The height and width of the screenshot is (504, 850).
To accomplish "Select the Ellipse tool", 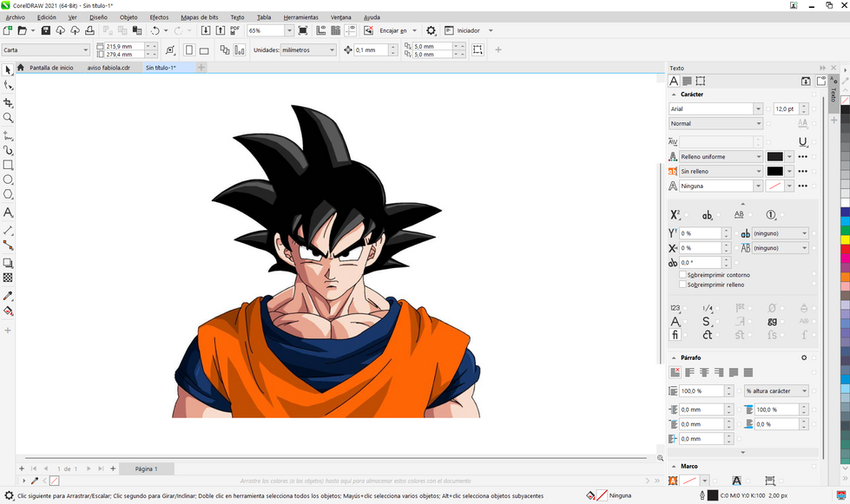I will tap(8, 180).
